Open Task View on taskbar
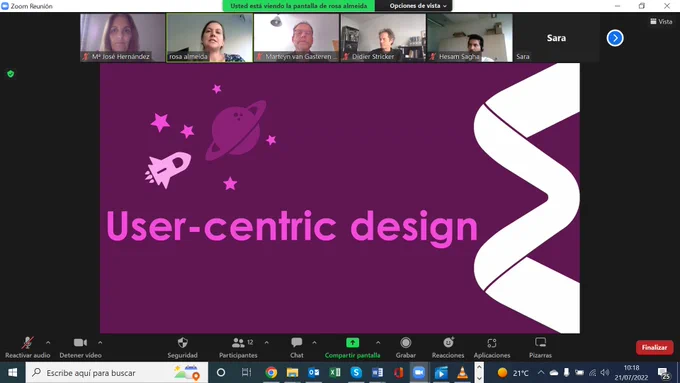Image resolution: width=680 pixels, height=383 pixels. [x=246, y=373]
